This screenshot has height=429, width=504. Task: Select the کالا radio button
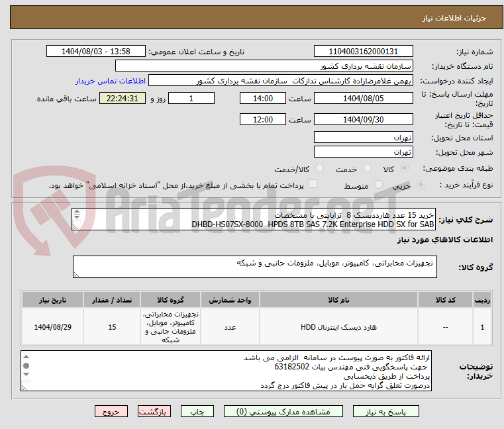[405, 168]
